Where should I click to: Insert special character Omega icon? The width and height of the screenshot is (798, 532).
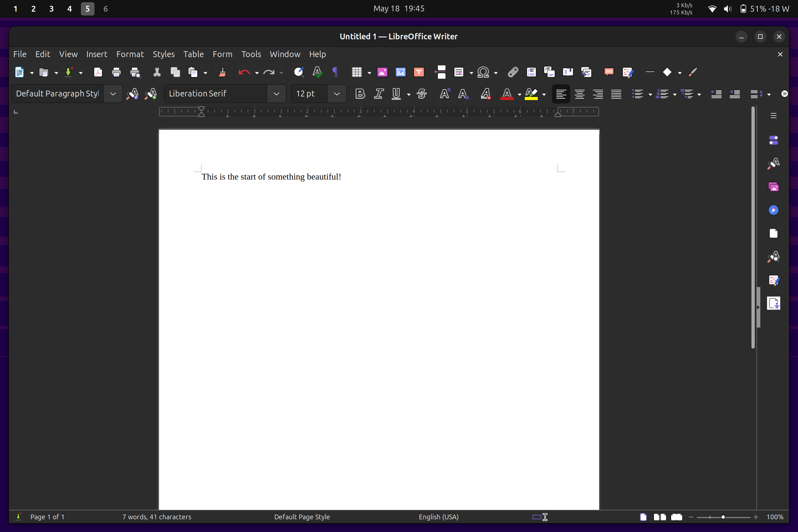point(483,72)
